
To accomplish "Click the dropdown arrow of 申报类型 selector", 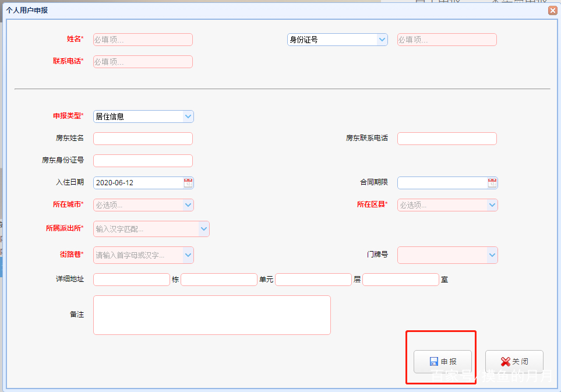I will (x=188, y=116).
